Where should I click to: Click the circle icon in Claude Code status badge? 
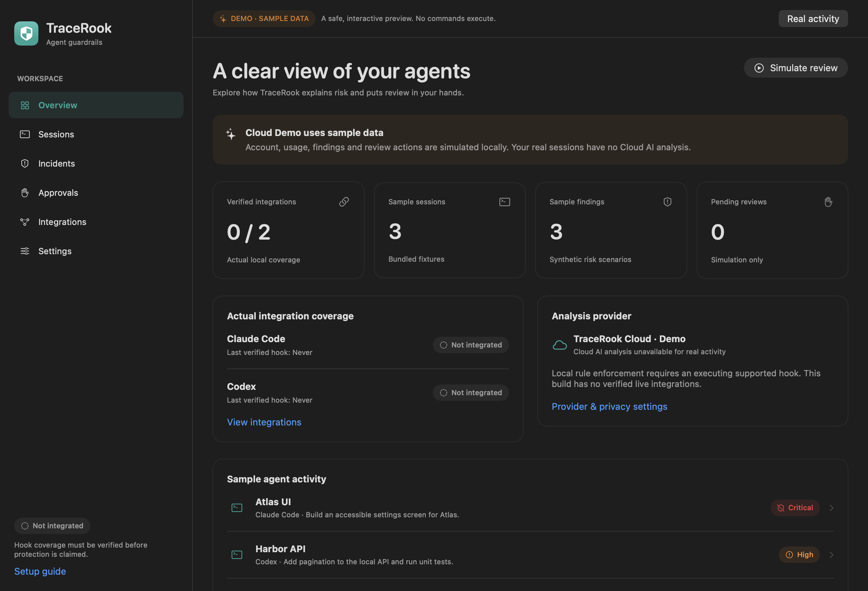click(x=443, y=345)
